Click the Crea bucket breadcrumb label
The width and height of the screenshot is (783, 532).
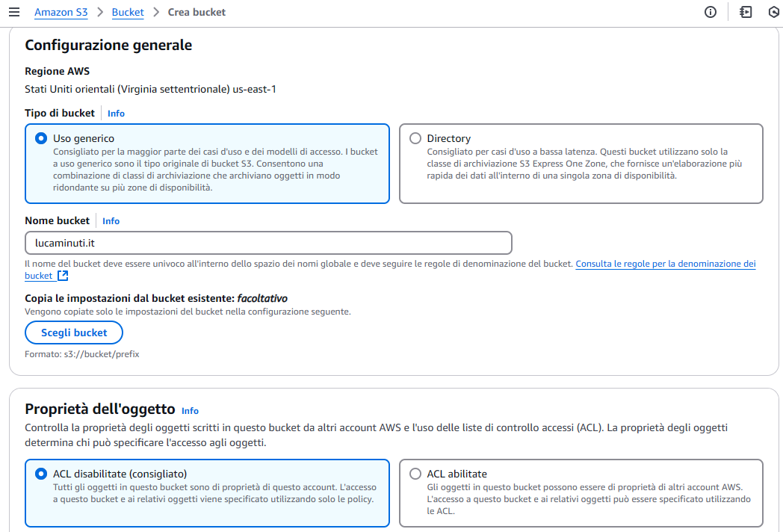pyautogui.click(x=196, y=12)
